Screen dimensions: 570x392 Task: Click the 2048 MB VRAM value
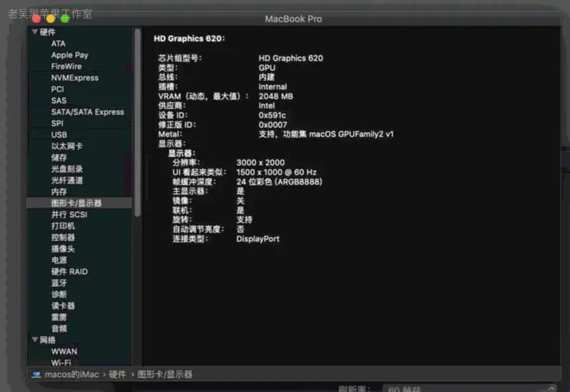pyautogui.click(x=275, y=96)
